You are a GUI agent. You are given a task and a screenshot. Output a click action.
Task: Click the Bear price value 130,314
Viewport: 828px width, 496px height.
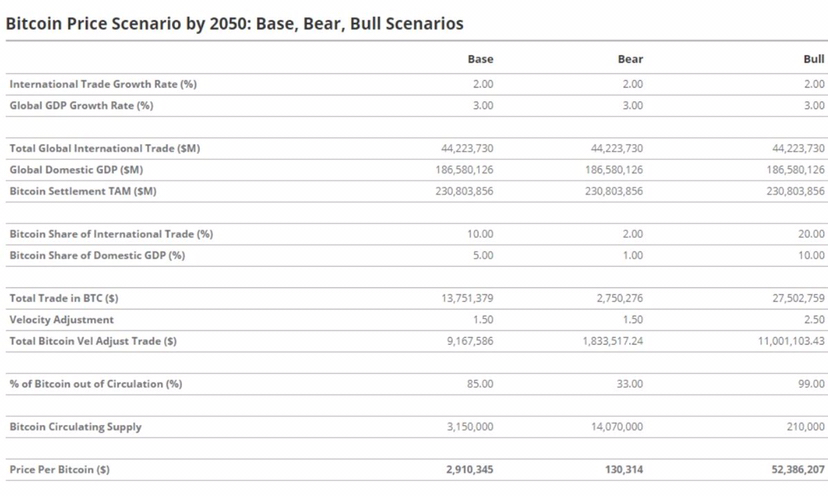pos(621,469)
